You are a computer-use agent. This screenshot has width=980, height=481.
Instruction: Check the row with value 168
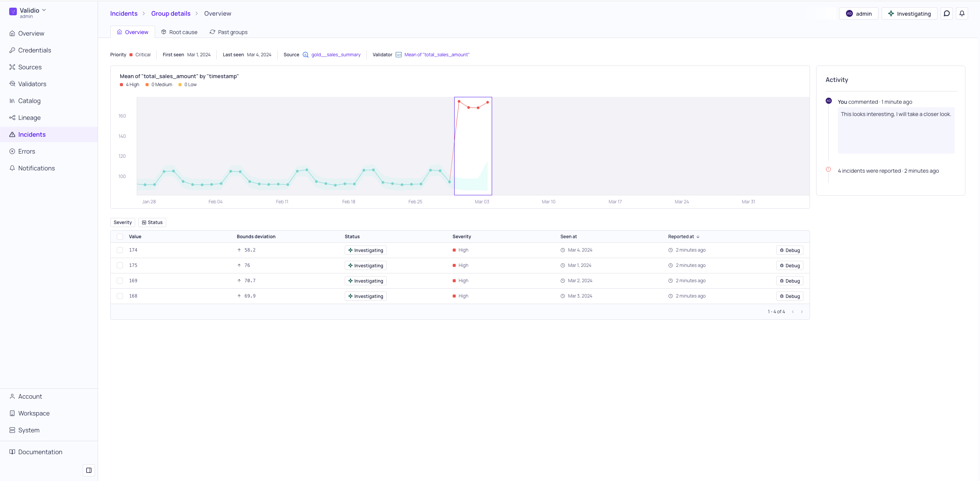120,296
